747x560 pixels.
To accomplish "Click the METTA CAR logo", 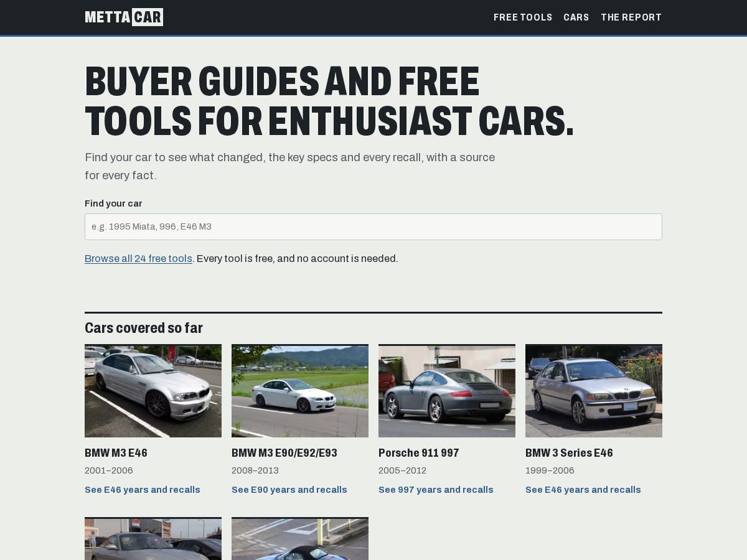I will click(124, 17).
